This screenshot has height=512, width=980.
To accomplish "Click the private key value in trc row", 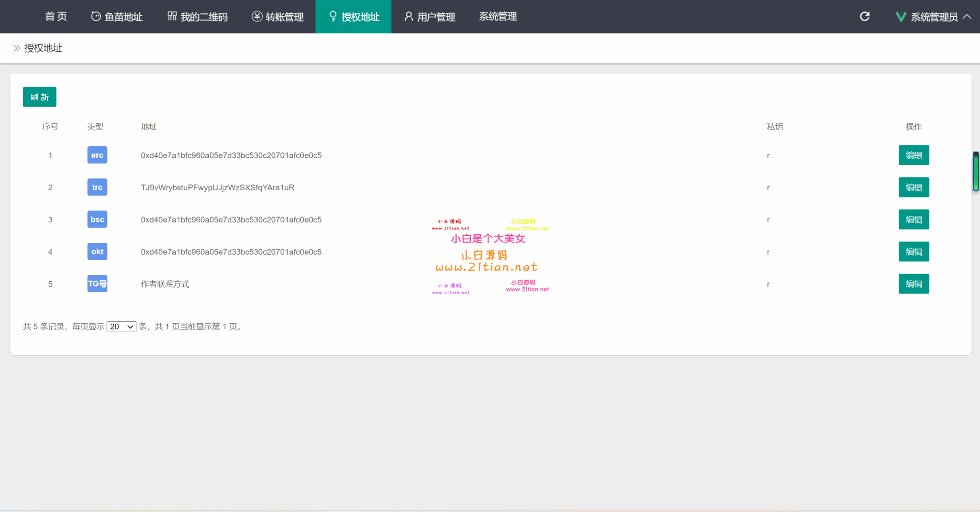I will 768,188.
